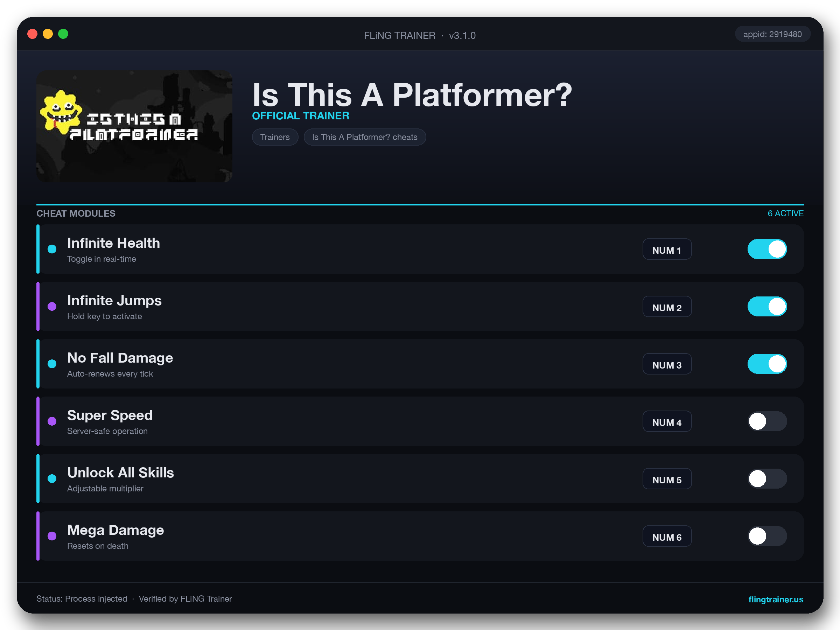Click the "Resets on death" description
840x630 pixels.
pyautogui.click(x=98, y=546)
